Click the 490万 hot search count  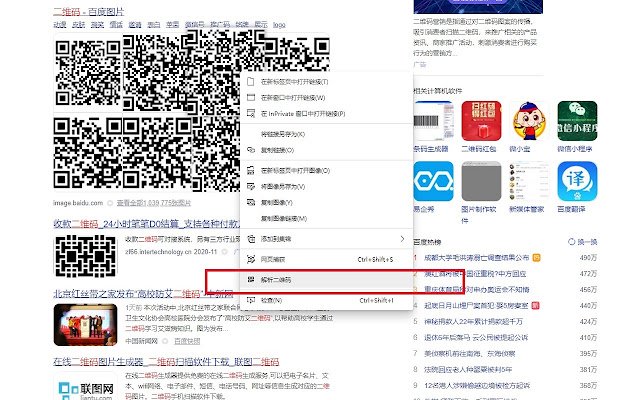point(588,258)
